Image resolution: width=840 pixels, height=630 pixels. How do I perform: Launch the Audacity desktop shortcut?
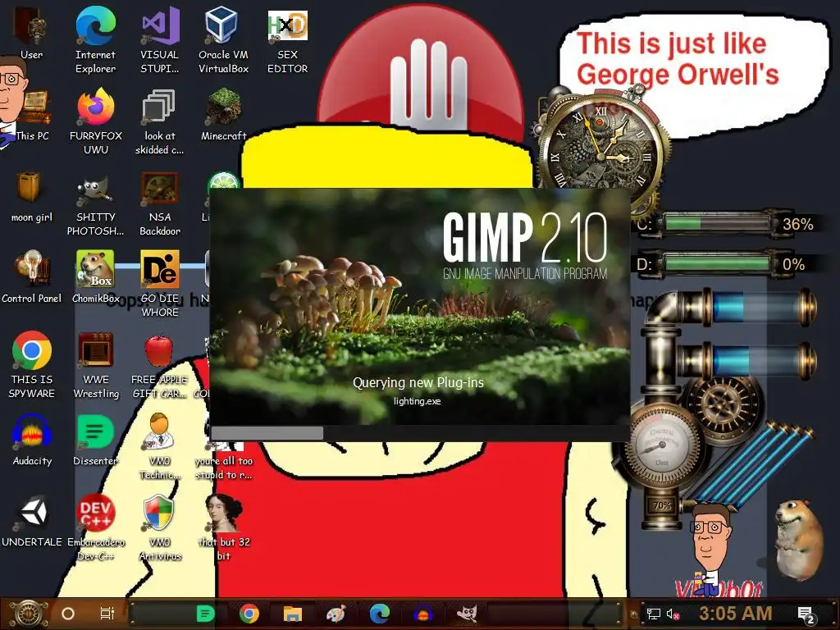32,440
